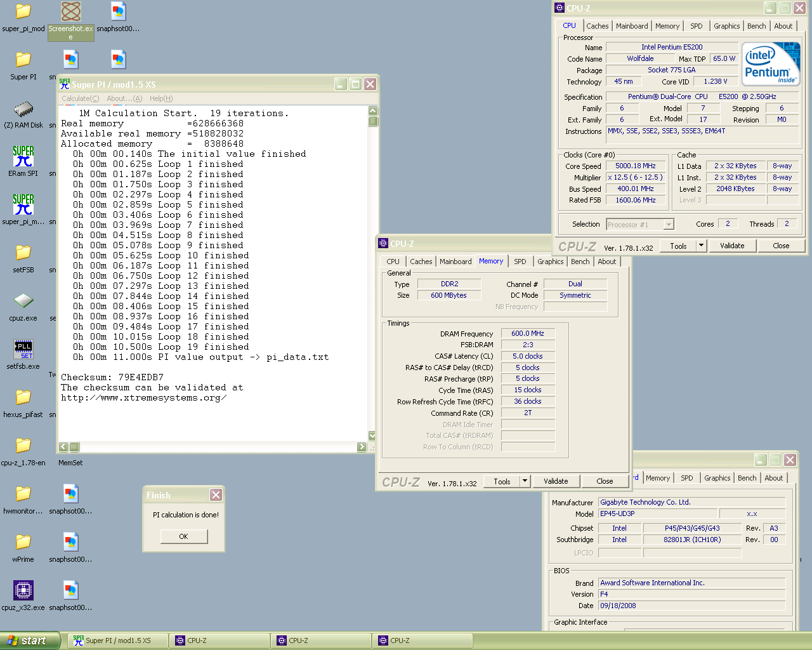Open the hexus_pifast folder

(x=23, y=397)
